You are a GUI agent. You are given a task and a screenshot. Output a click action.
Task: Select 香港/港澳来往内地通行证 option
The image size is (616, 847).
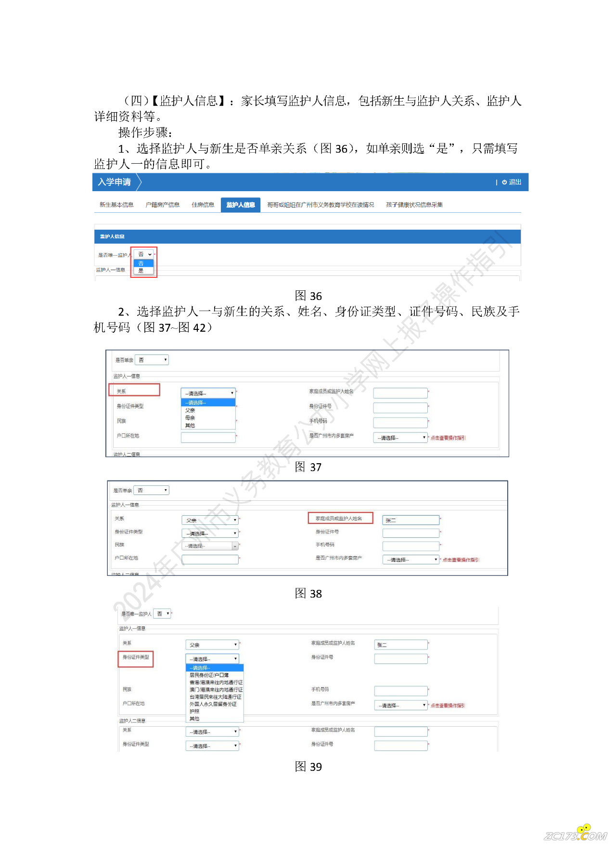(215, 682)
